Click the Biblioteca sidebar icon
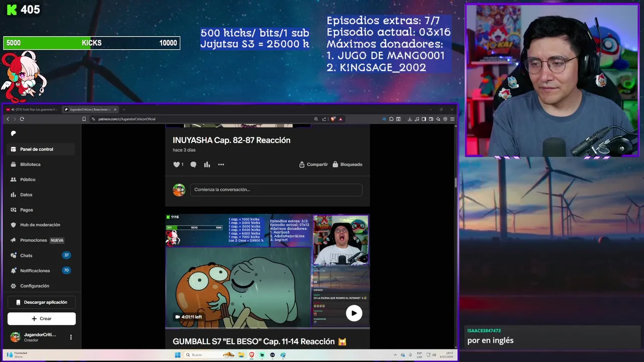The height and width of the screenshot is (362, 644). coord(14,164)
